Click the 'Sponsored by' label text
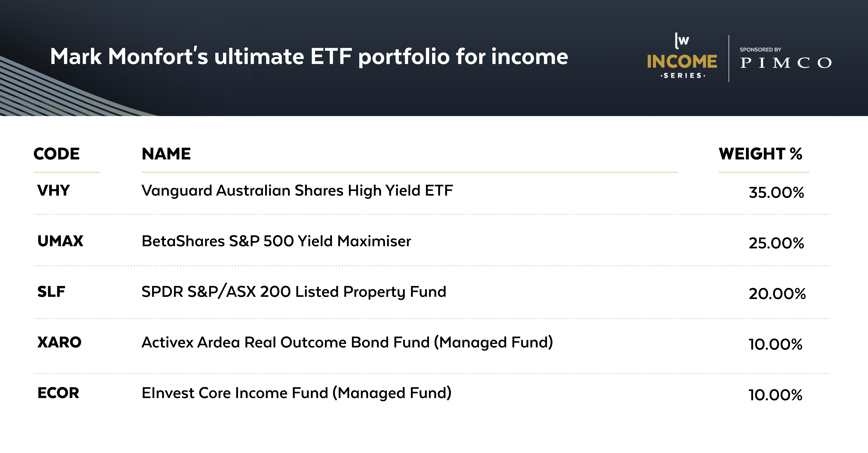This screenshot has height=453, width=868. point(760,50)
